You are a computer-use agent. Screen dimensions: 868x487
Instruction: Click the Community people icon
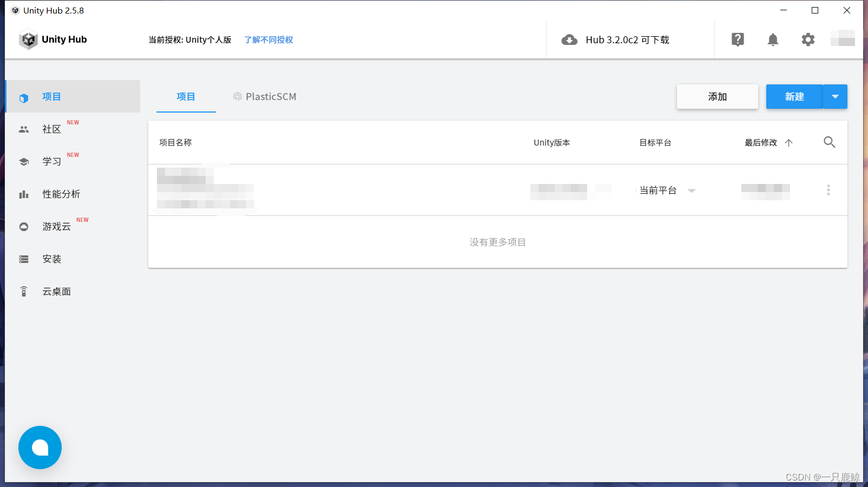(24, 129)
